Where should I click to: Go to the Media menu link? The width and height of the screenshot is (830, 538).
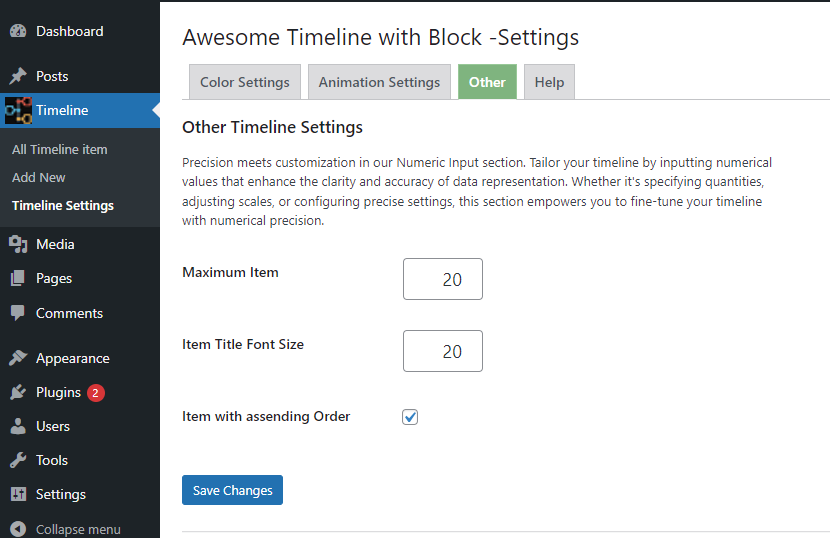(55, 244)
